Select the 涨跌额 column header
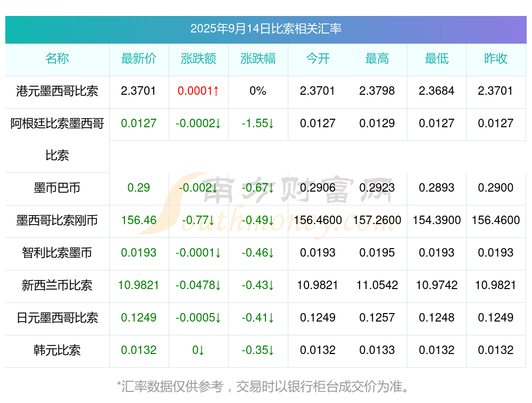532x403 pixels. [x=198, y=59]
